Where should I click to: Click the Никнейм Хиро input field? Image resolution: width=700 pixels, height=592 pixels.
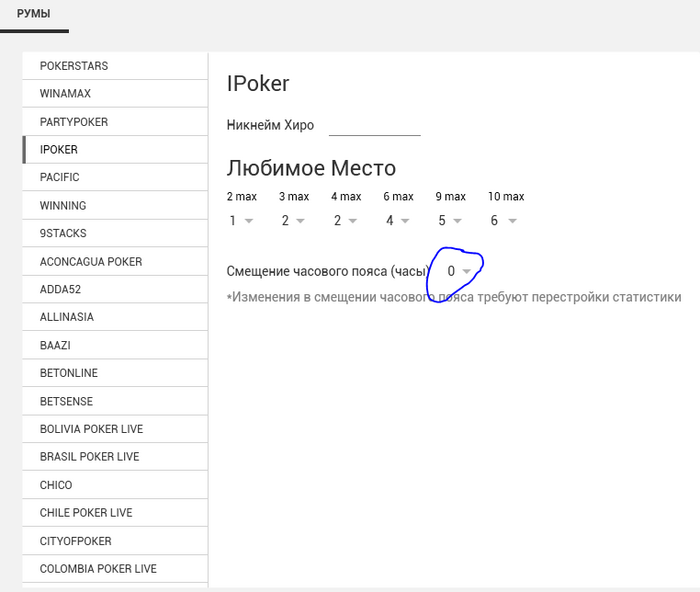point(375,126)
